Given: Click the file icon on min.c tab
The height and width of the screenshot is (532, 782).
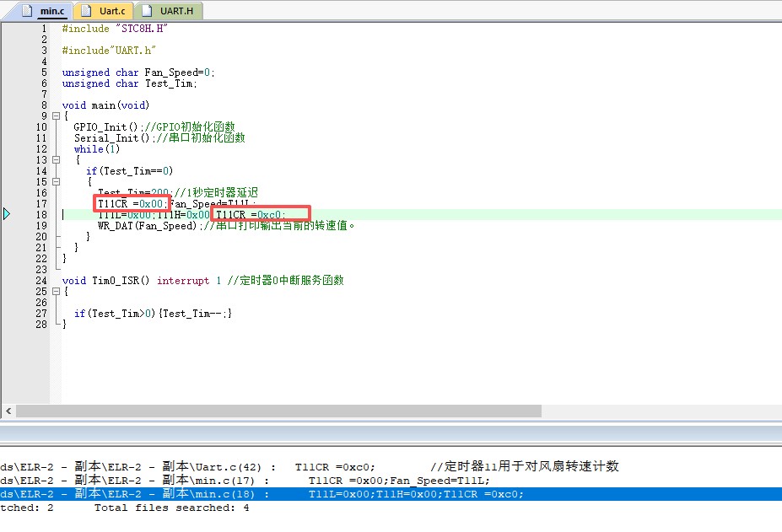Looking at the screenshot, I should tap(28, 10).
